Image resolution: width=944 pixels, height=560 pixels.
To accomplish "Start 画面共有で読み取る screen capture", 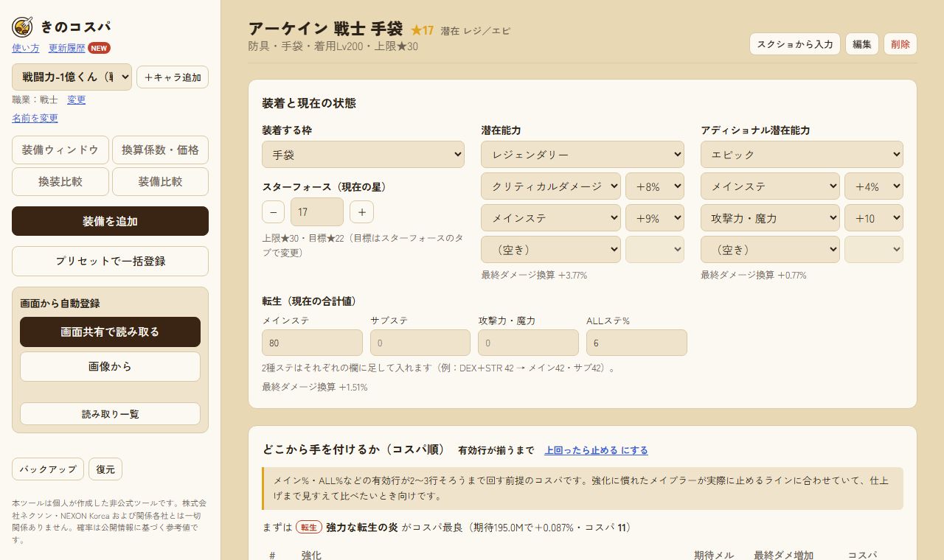I will coord(110,332).
